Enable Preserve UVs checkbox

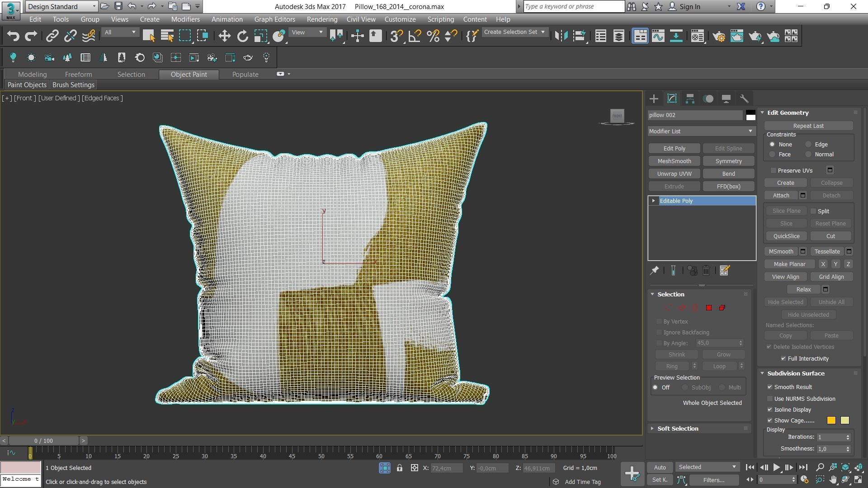[773, 170]
